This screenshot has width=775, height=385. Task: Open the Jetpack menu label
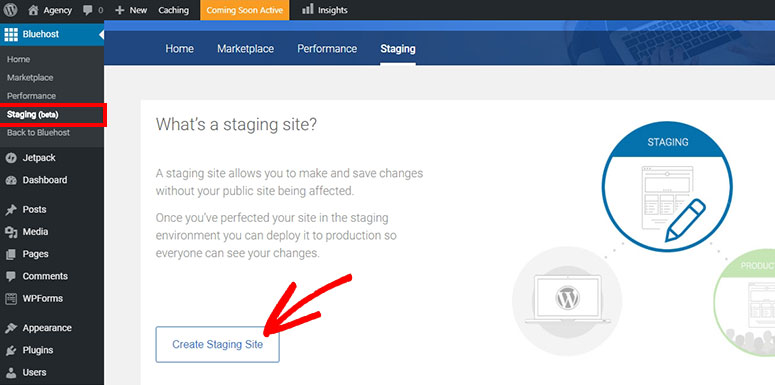coord(39,158)
